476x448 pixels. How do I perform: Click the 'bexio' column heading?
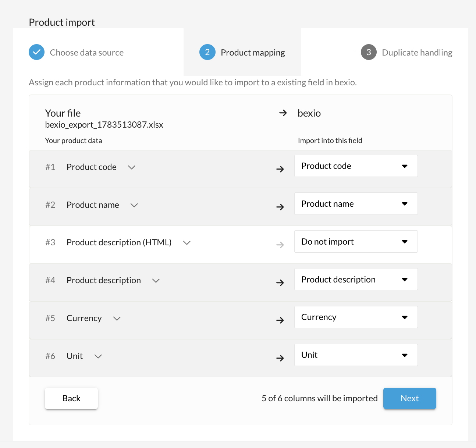[309, 113]
